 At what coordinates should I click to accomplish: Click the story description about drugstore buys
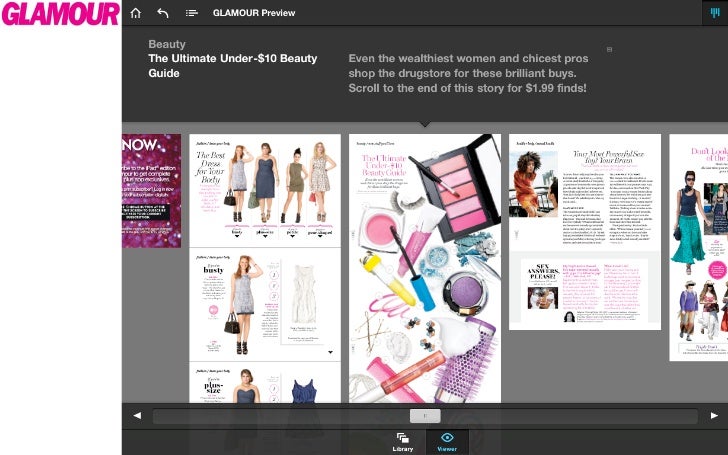click(468, 73)
